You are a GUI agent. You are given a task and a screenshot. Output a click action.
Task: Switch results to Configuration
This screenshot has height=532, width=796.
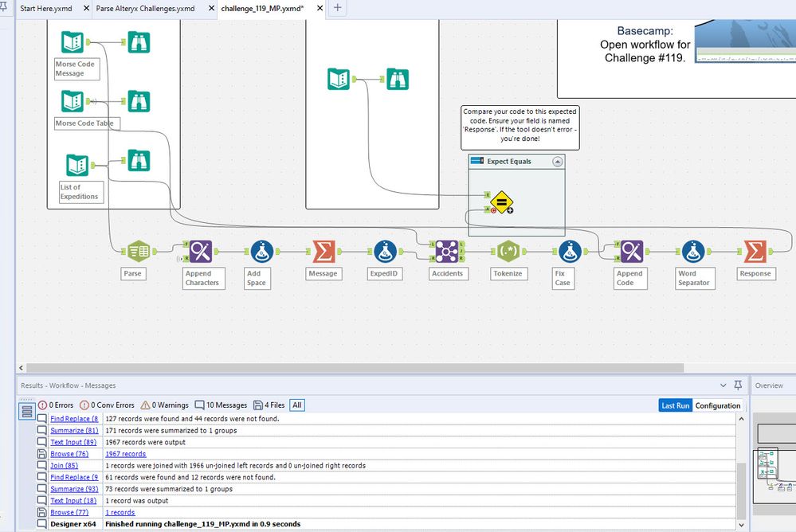click(718, 405)
